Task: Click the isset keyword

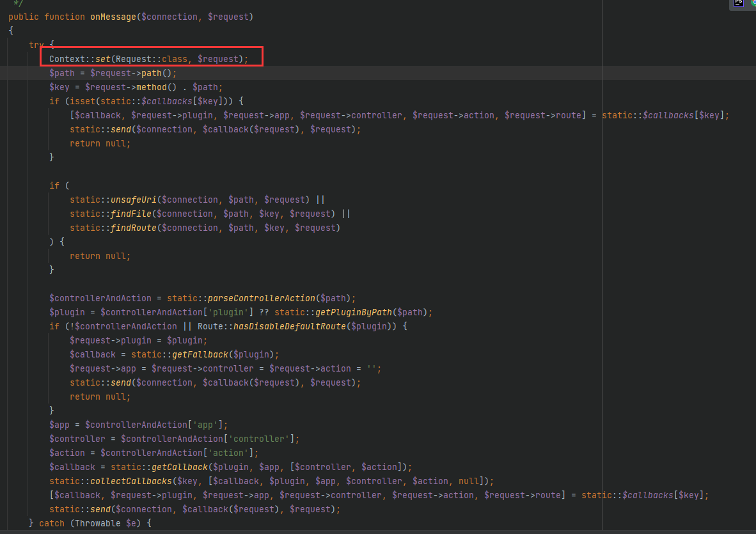Action: coord(83,101)
